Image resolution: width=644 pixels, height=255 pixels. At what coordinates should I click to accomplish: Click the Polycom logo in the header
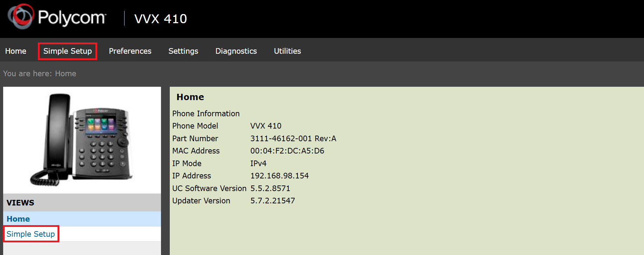[57, 17]
